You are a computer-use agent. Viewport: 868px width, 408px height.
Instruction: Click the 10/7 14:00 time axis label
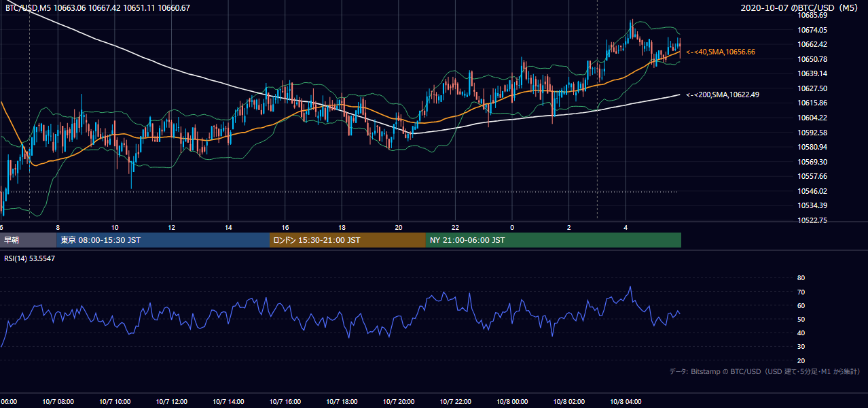228,402
